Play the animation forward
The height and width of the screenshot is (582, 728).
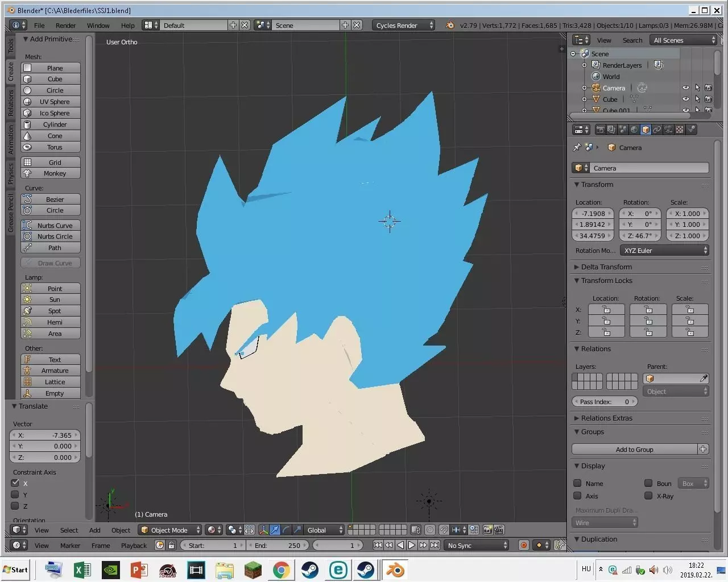[x=412, y=545]
